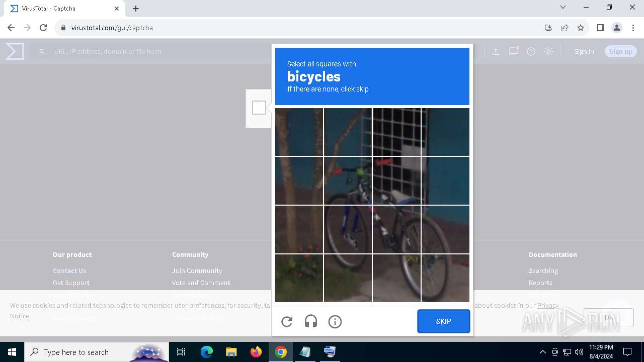The width and height of the screenshot is (644, 362).
Task: Open the volume control in system tray
Action: point(579,352)
